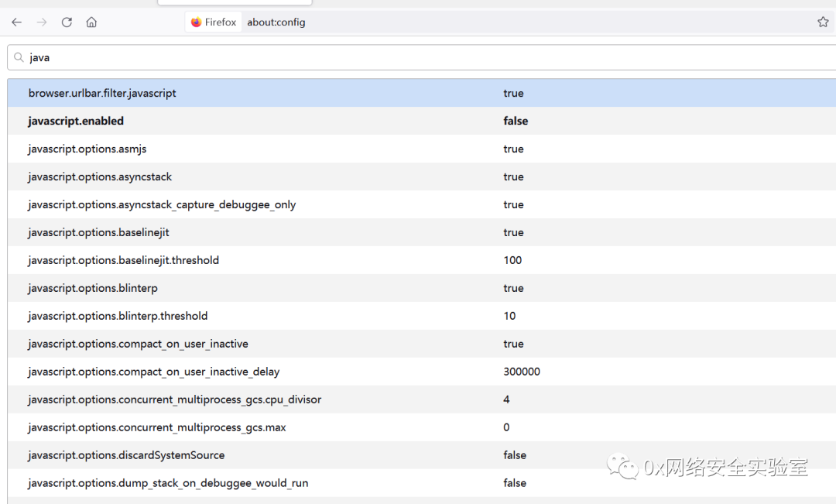Select the javascript.options.asyncstack preference row
This screenshot has width=836, height=504.
(x=421, y=177)
